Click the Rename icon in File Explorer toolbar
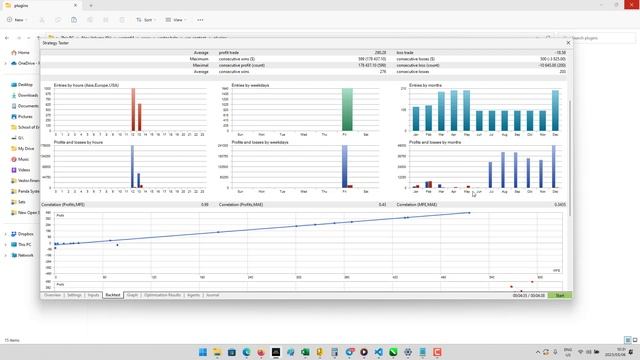This screenshot has width=640, height=360. pyautogui.click(x=90, y=20)
